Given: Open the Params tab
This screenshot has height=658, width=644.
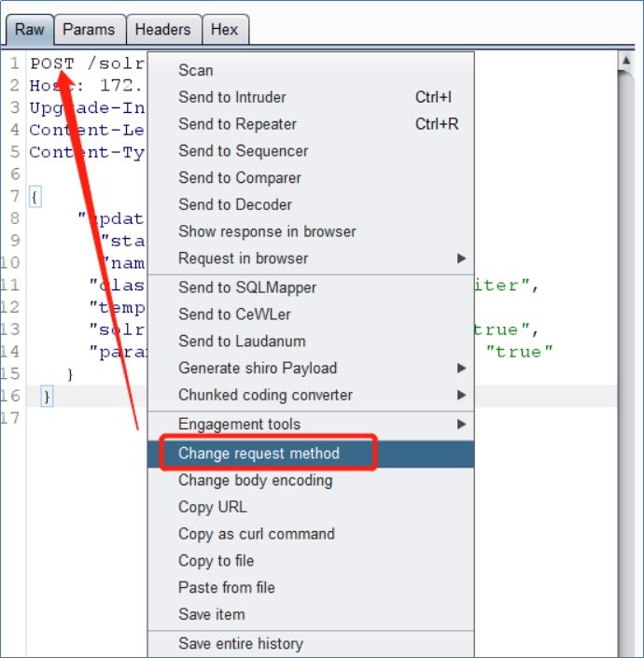Looking at the screenshot, I should (90, 30).
